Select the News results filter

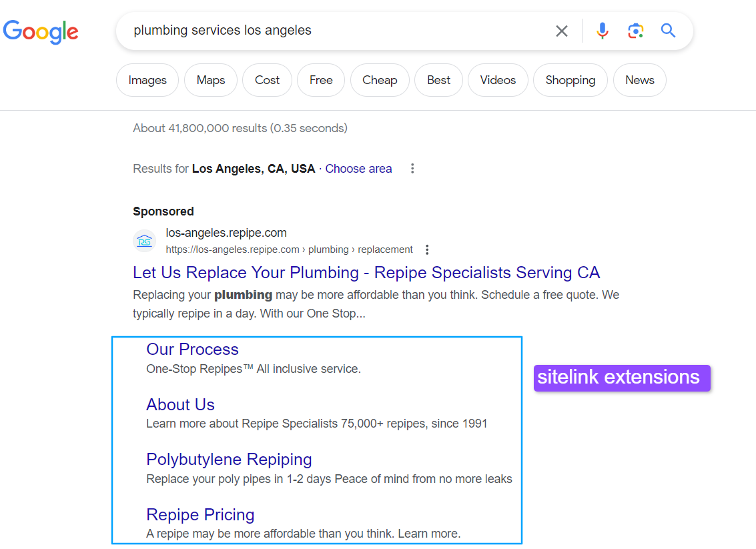[x=639, y=80]
